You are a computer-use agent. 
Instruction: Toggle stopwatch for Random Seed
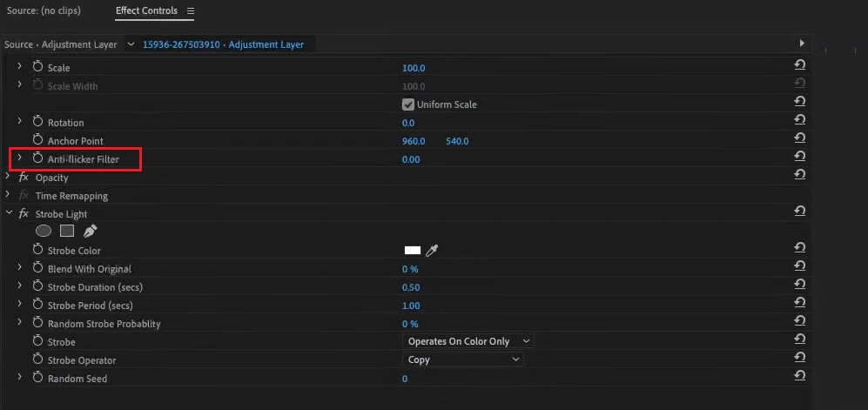37,377
